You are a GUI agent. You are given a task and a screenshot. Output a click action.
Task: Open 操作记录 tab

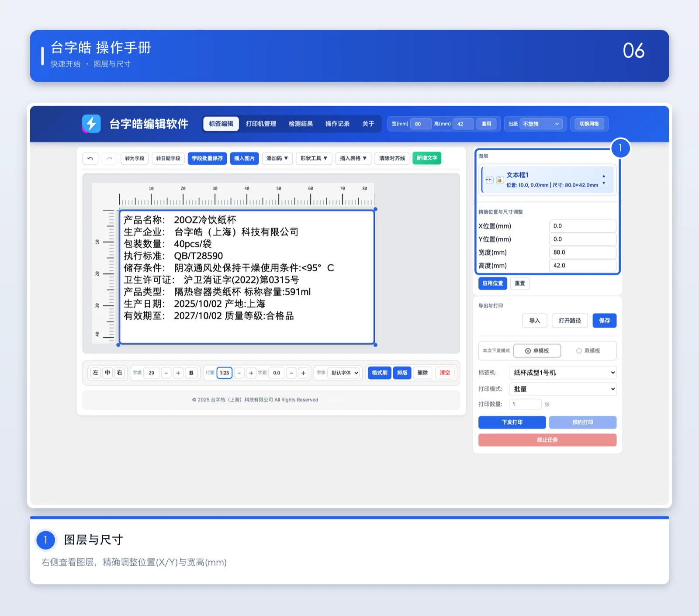(337, 124)
